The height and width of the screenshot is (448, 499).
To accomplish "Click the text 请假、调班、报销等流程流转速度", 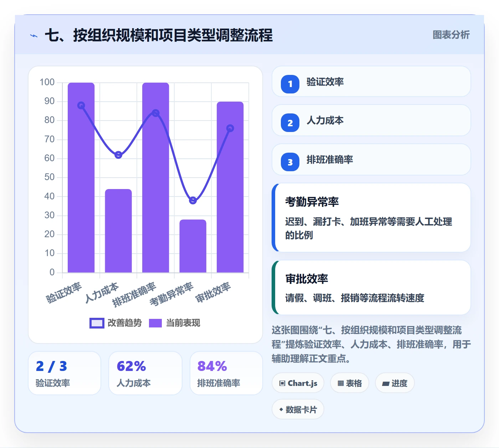I will [x=355, y=298].
